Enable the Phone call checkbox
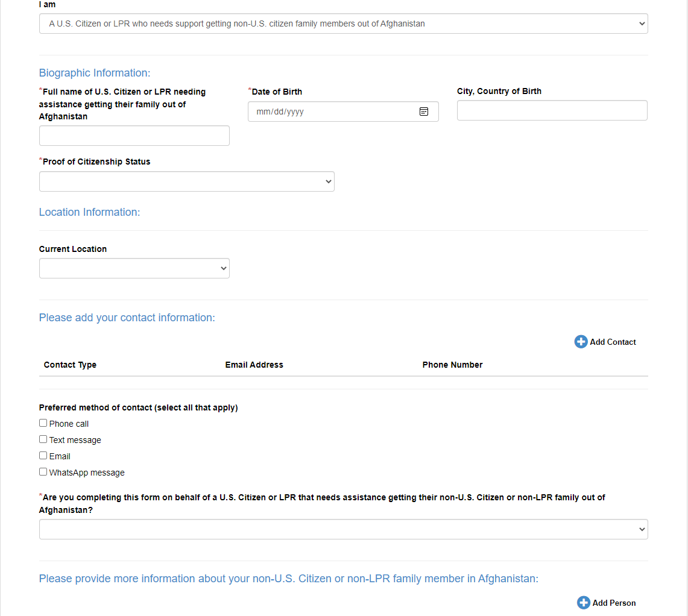The width and height of the screenshot is (688, 616). pos(43,423)
